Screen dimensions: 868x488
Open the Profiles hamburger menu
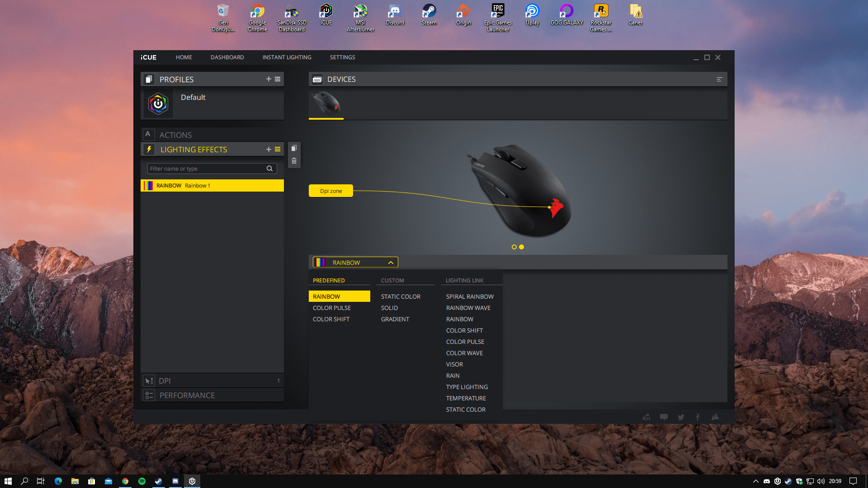278,79
